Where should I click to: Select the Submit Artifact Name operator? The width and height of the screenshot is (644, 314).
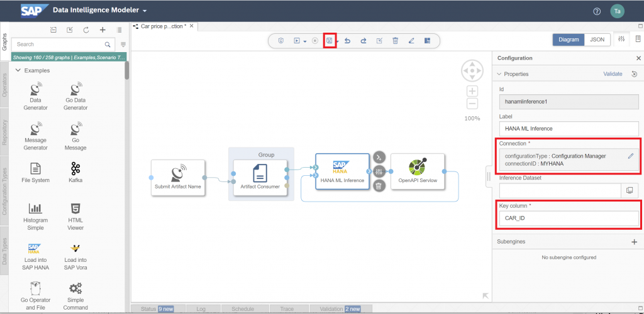pos(178,178)
